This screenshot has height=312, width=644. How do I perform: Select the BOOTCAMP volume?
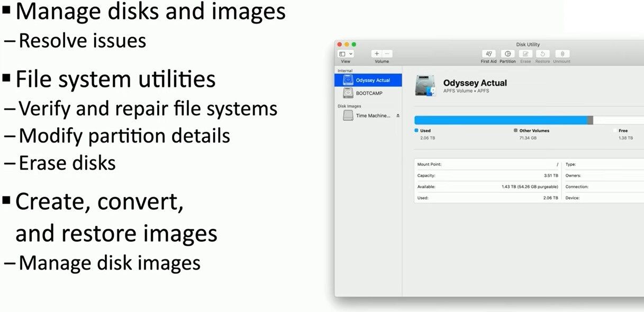(x=368, y=93)
